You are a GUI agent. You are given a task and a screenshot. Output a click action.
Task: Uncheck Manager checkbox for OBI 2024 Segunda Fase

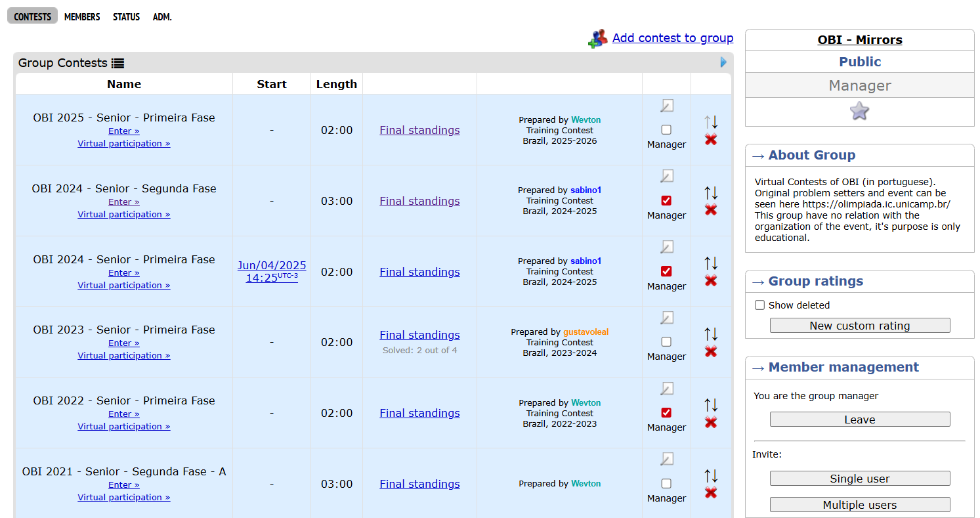click(x=666, y=201)
